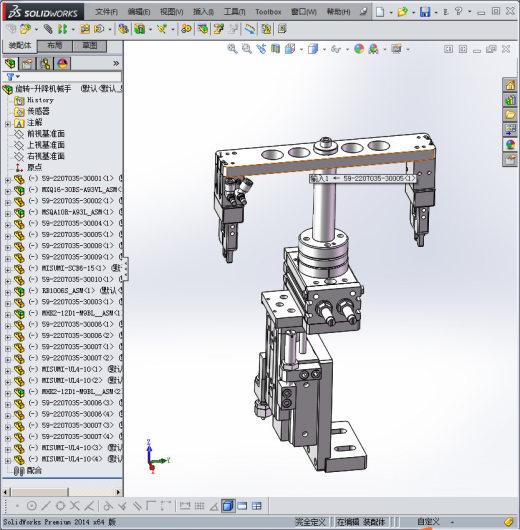Click the Hide/Show Items glasses icon
The width and height of the screenshot is (520, 530).
coord(336,49)
